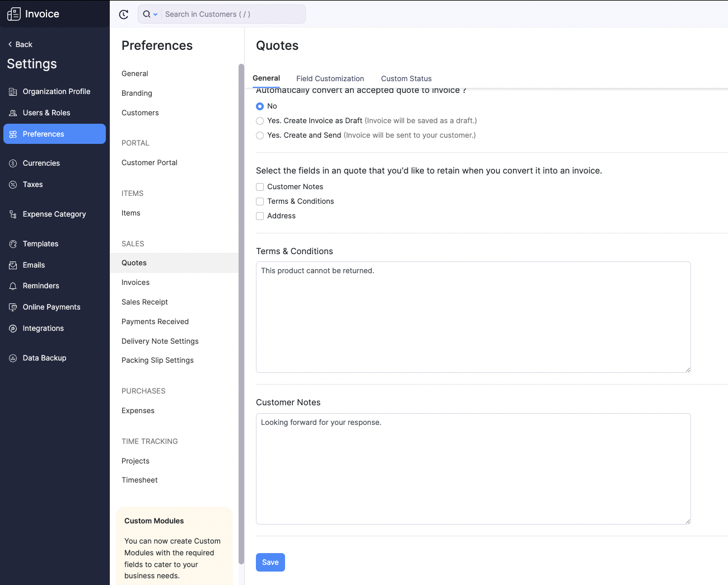Viewport: 728px width, 585px height.
Task: Select the Yes, Create Invoice as Draft option
Action: click(260, 120)
